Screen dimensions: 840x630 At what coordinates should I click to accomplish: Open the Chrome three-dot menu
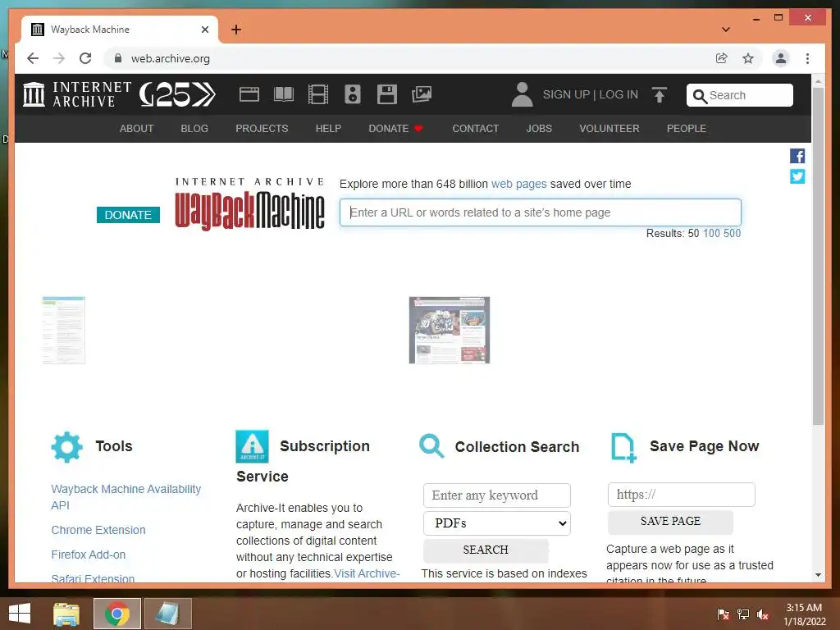tap(807, 58)
